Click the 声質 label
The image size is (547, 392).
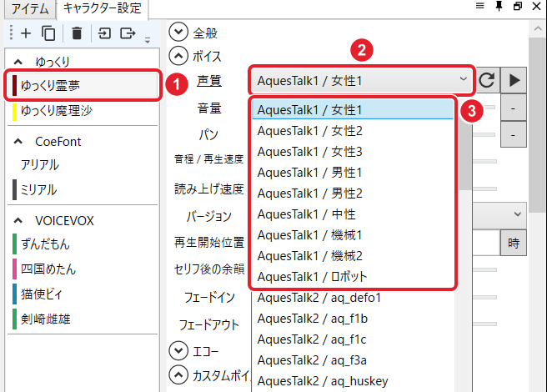209,81
